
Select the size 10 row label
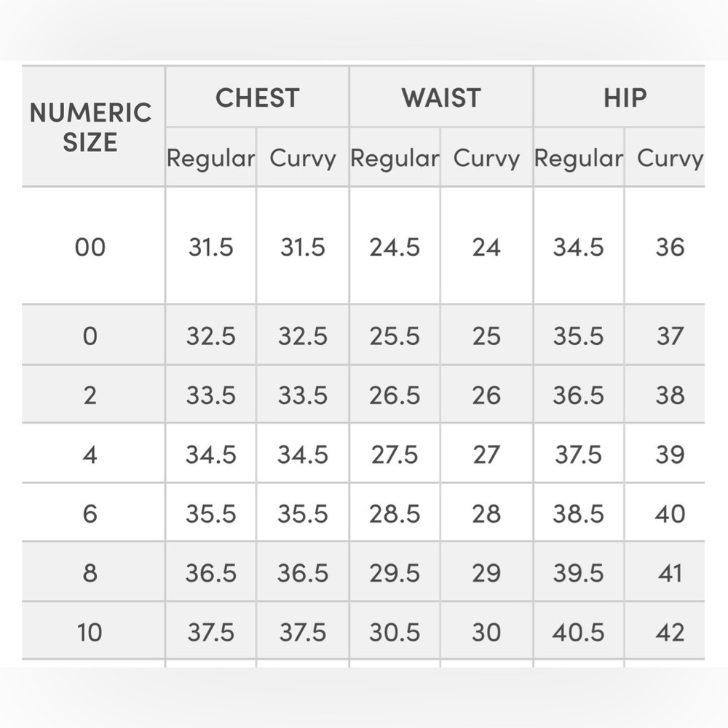90,633
